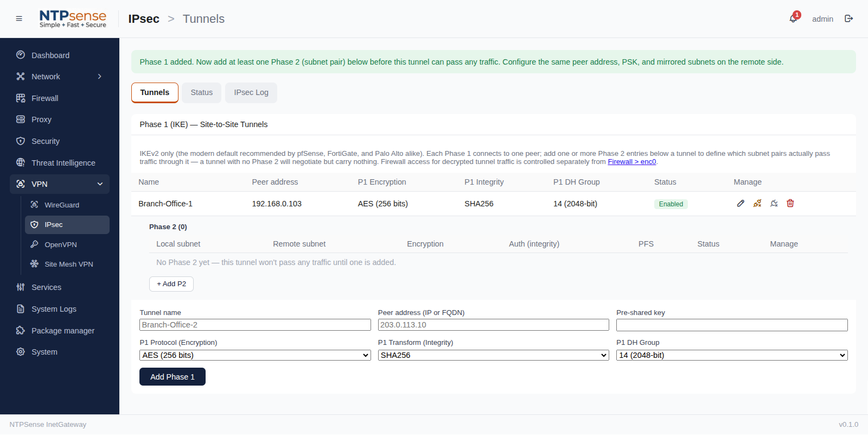Open the P1 Transform (Integrity) dropdown
This screenshot has width=868, height=435.
(x=494, y=355)
